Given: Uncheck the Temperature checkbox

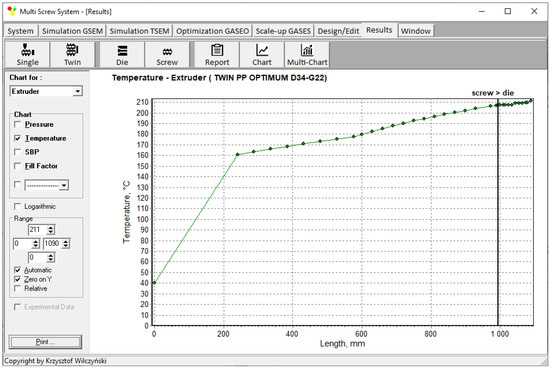Looking at the screenshot, I should pyautogui.click(x=17, y=138).
